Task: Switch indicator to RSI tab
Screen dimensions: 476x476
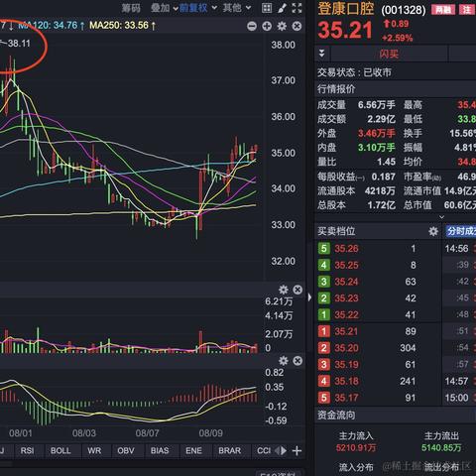Action: (x=27, y=450)
